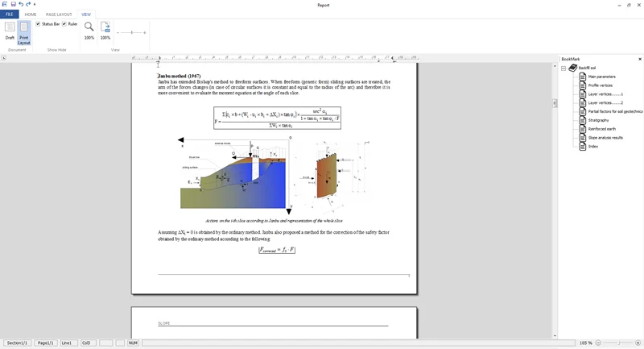Open the FILE tab
Screen dimensions: 644x349
pyautogui.click(x=10, y=15)
